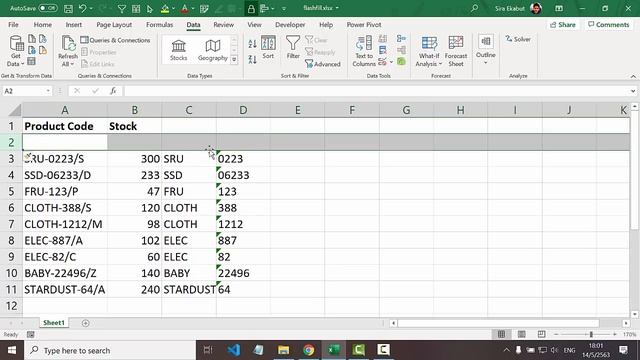Viewport: 640px width, 360px height.
Task: Click Text to Columns icon
Action: [x=364, y=51]
